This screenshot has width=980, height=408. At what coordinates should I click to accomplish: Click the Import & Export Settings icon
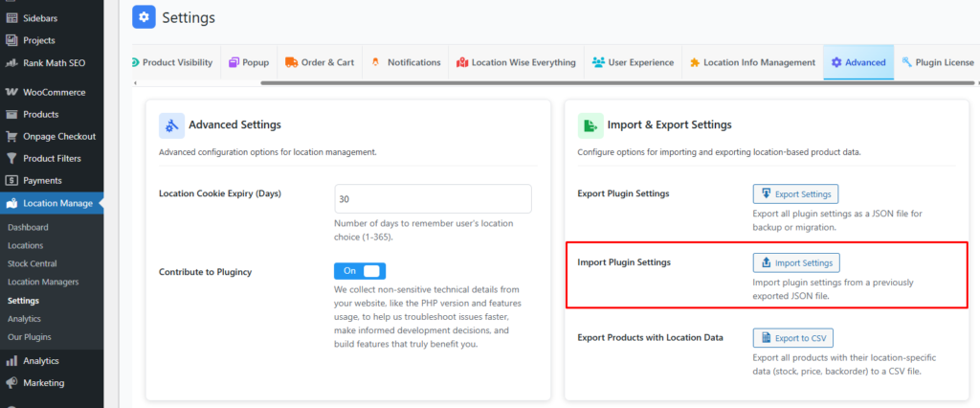click(x=590, y=125)
